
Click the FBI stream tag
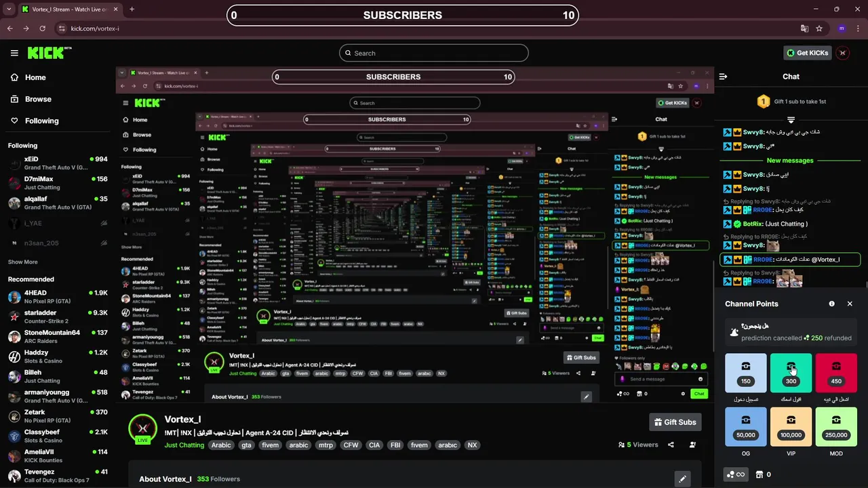[395, 445]
